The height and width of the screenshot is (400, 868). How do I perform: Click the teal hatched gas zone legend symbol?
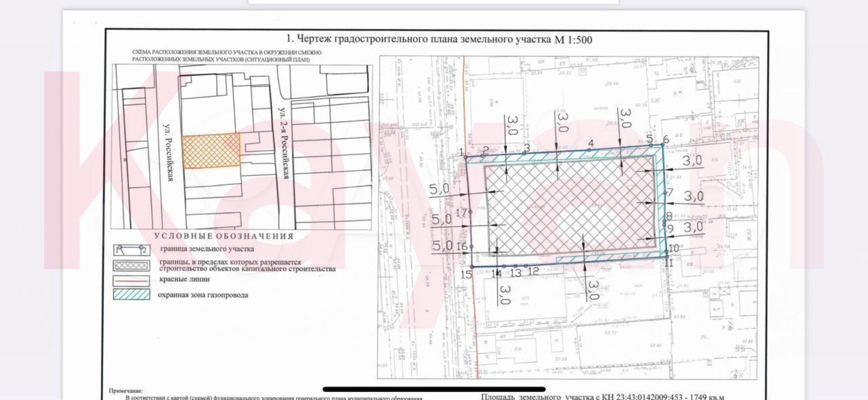point(132,295)
